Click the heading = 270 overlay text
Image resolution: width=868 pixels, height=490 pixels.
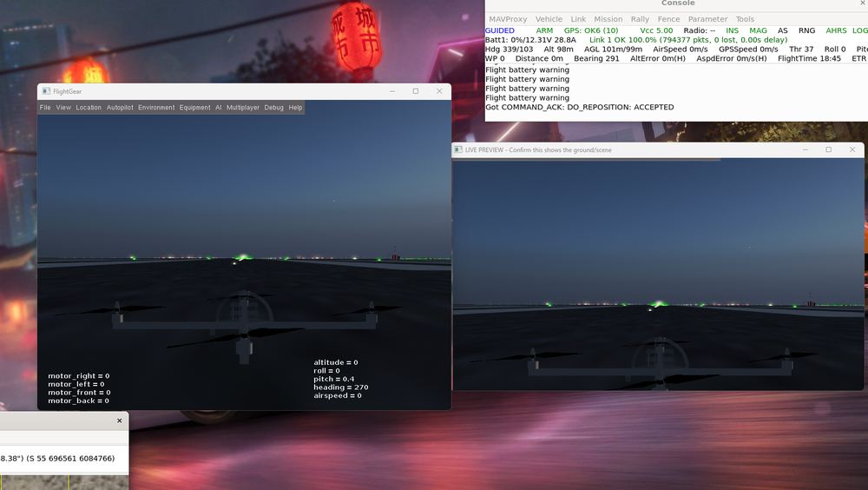pyautogui.click(x=340, y=387)
